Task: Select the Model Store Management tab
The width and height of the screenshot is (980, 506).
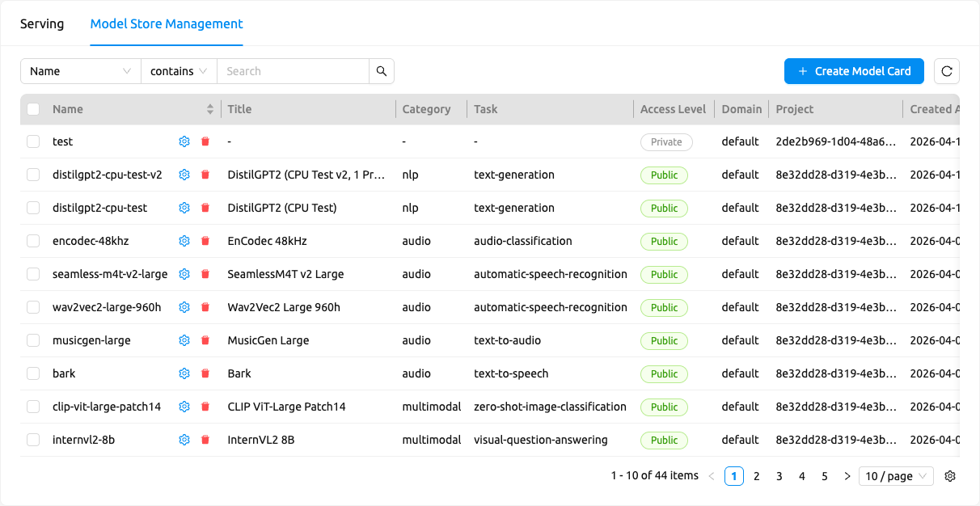Action: pyautogui.click(x=167, y=23)
